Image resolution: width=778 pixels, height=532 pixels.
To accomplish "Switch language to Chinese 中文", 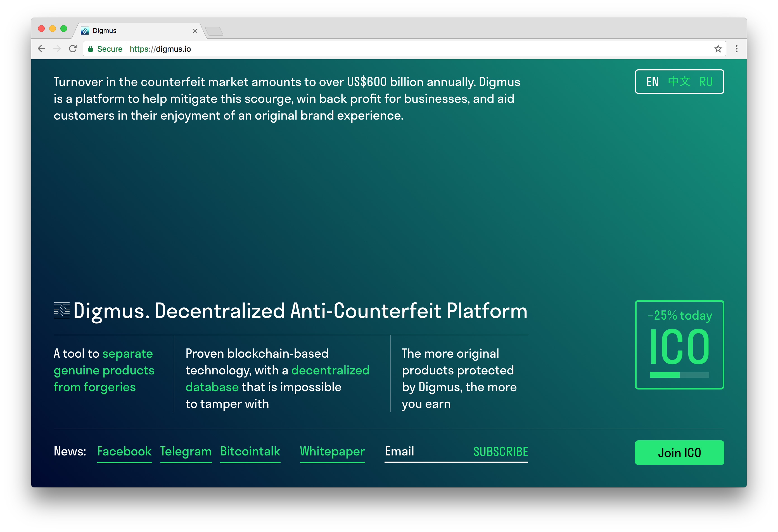I will pyautogui.click(x=679, y=82).
